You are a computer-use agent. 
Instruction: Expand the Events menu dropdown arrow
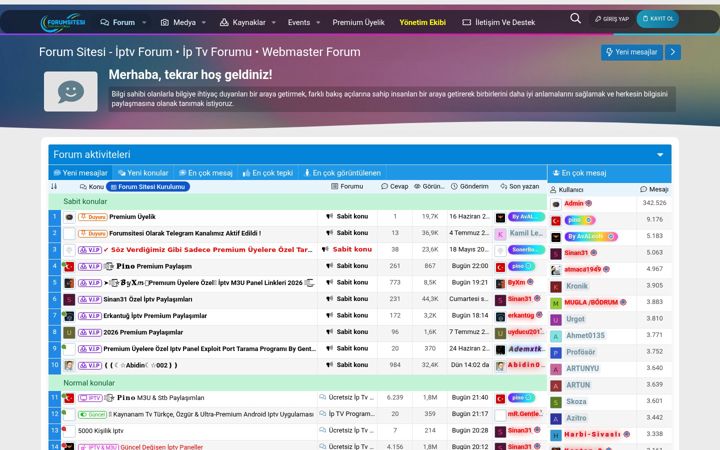pos(318,22)
